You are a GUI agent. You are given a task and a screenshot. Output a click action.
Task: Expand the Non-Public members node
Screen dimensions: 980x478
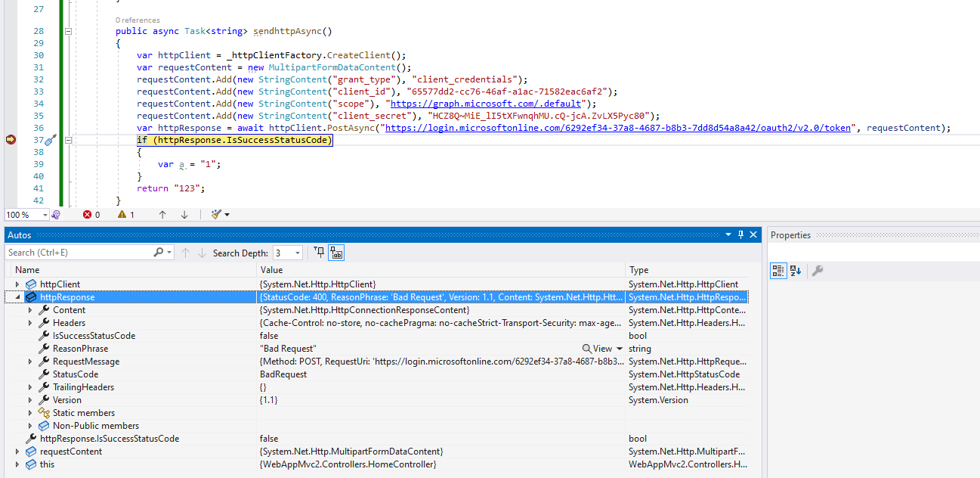tap(30, 426)
